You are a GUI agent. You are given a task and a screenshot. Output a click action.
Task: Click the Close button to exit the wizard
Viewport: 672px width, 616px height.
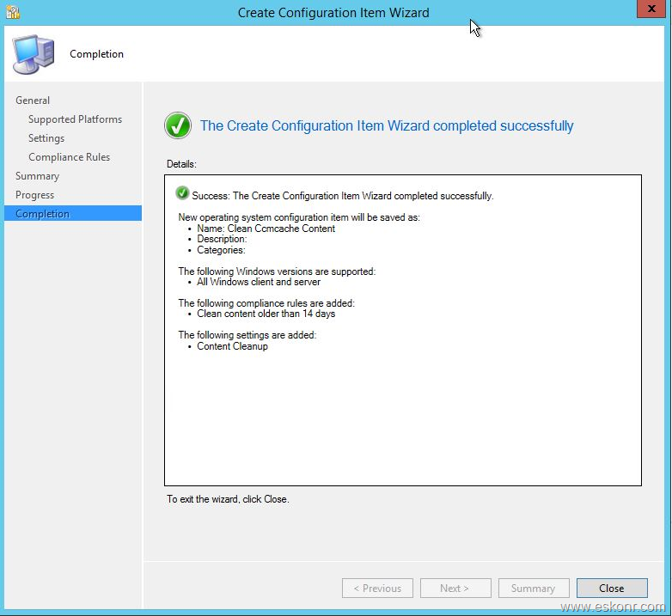pos(612,589)
